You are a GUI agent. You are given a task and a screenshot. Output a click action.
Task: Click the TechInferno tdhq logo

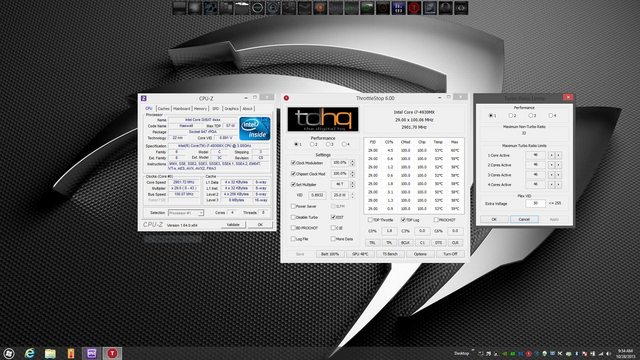tap(323, 119)
